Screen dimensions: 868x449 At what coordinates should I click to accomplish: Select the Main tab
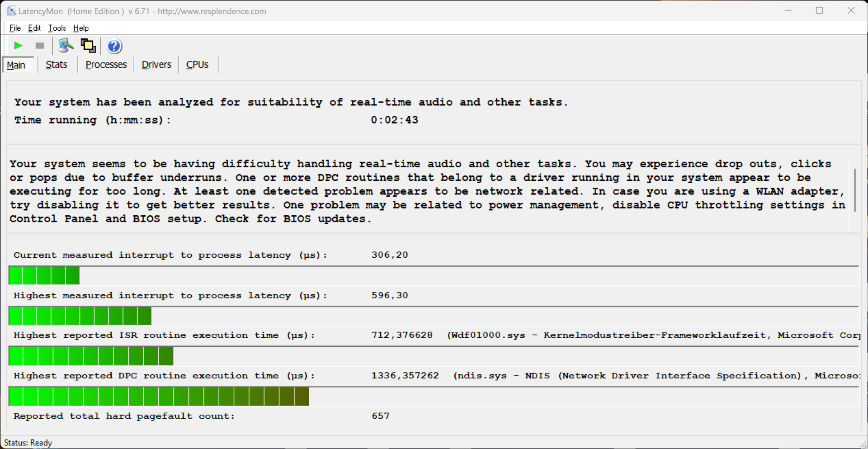[x=16, y=65]
